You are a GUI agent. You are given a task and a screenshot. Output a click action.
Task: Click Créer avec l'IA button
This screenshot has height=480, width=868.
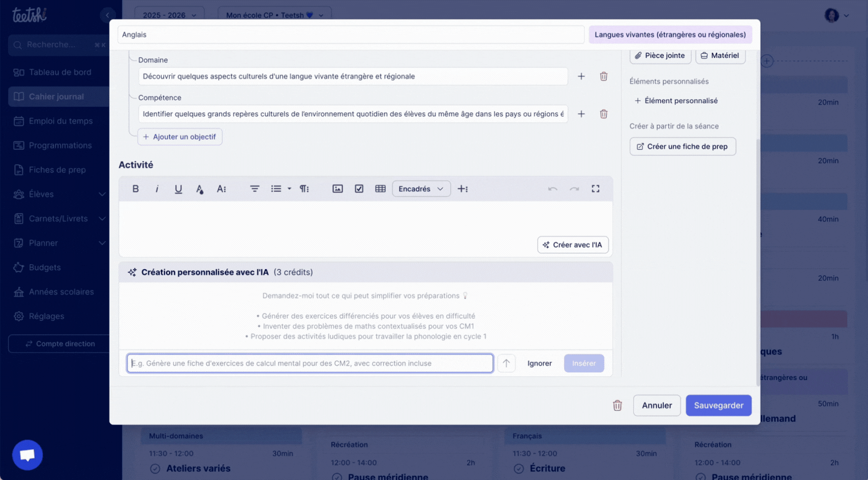click(x=572, y=245)
